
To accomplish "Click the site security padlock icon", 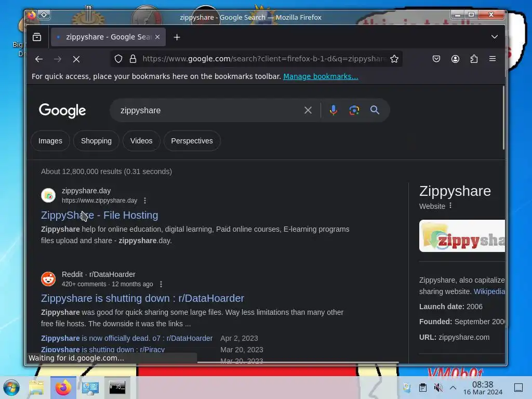I will point(133,59).
